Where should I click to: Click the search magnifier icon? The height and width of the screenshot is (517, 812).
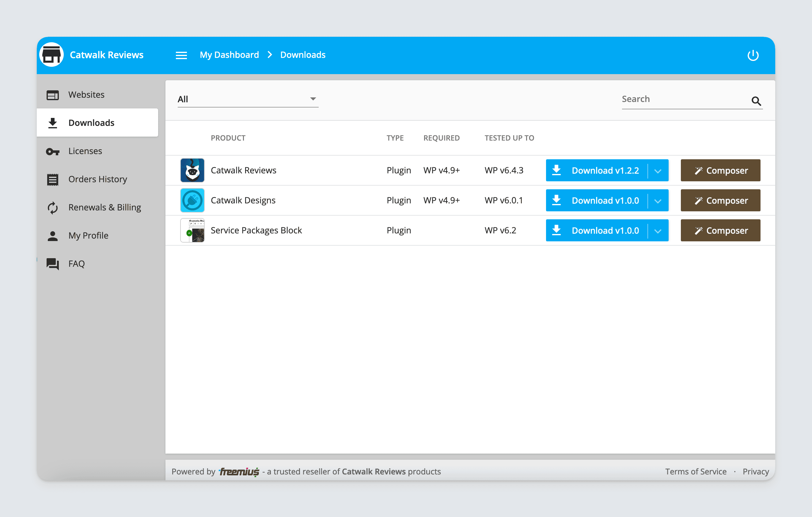click(756, 101)
